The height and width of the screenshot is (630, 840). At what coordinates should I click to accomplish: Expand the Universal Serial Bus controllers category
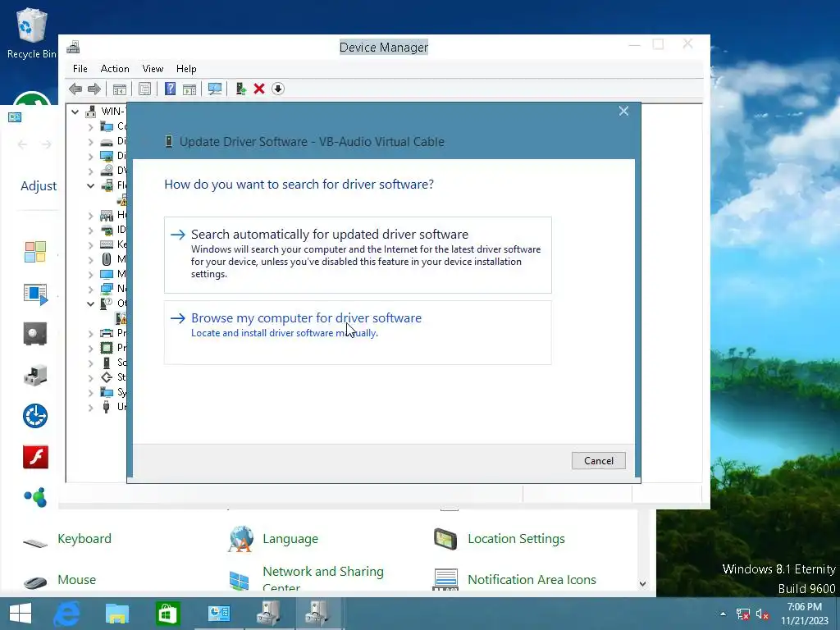[x=90, y=407]
